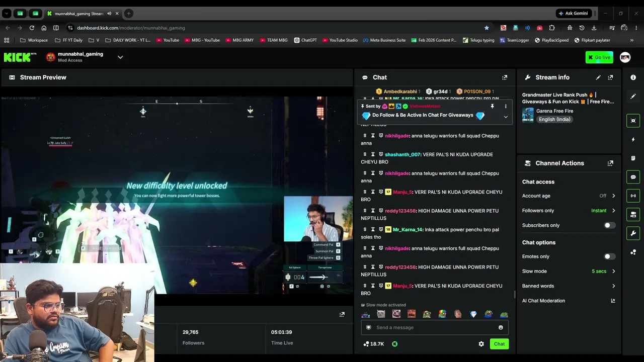Pop out the Chat panel
This screenshot has width=644, height=362.
(505, 77)
